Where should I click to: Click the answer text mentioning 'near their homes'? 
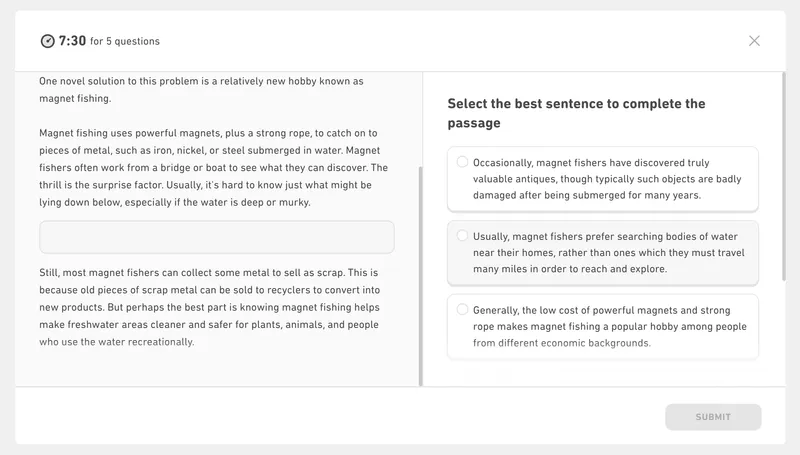pyautogui.click(x=608, y=253)
